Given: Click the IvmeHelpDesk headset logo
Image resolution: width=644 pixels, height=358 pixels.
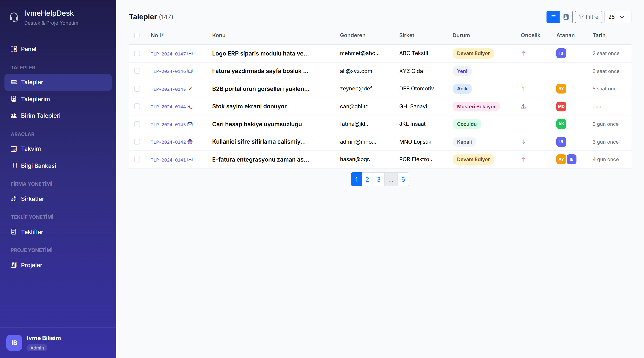Looking at the screenshot, I should tap(14, 17).
